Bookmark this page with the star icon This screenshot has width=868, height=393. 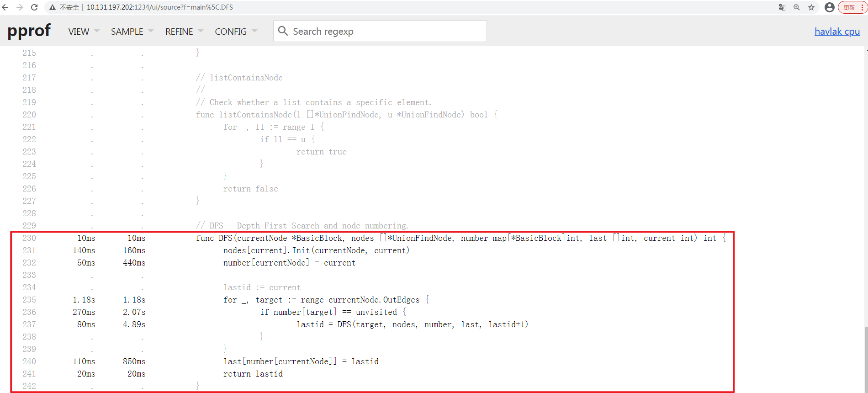[811, 7]
